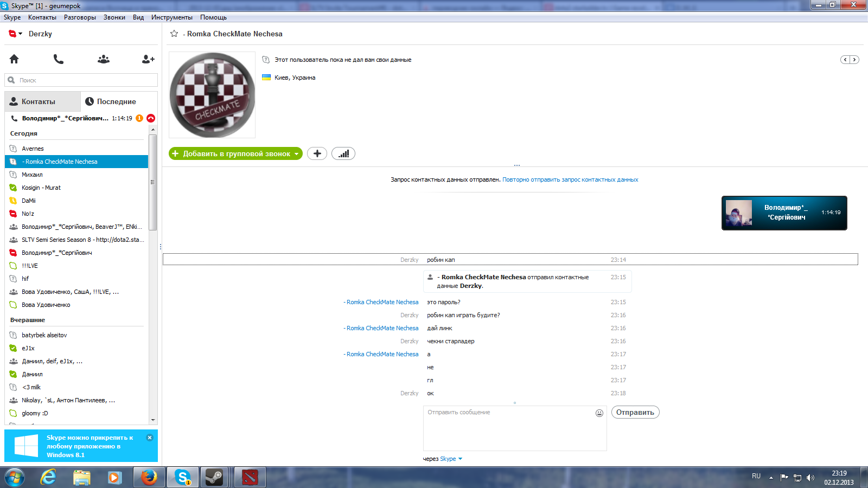Select the hif contact

click(x=76, y=279)
